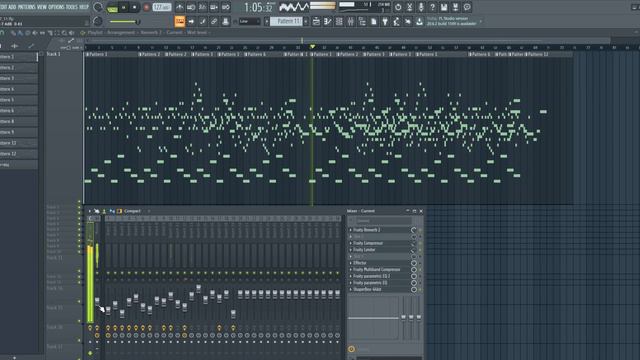The width and height of the screenshot is (640, 360).
Task: Open help with the question mark icon
Action: point(432,7)
